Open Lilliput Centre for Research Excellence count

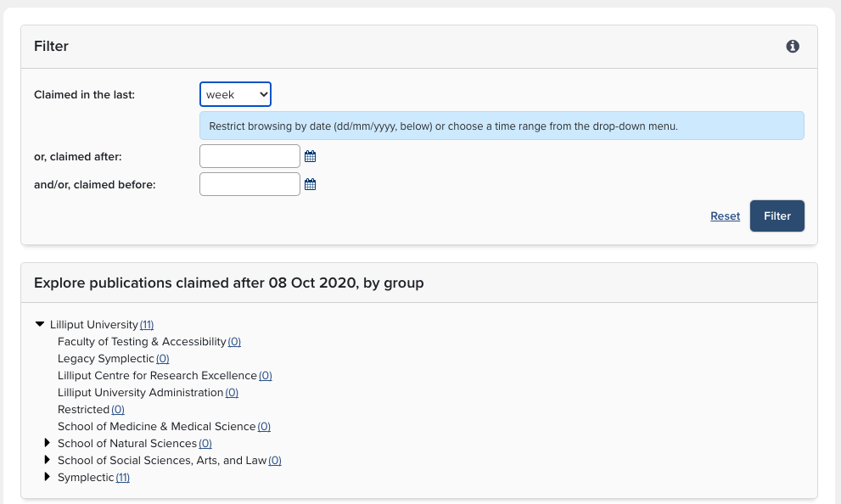pyautogui.click(x=266, y=376)
